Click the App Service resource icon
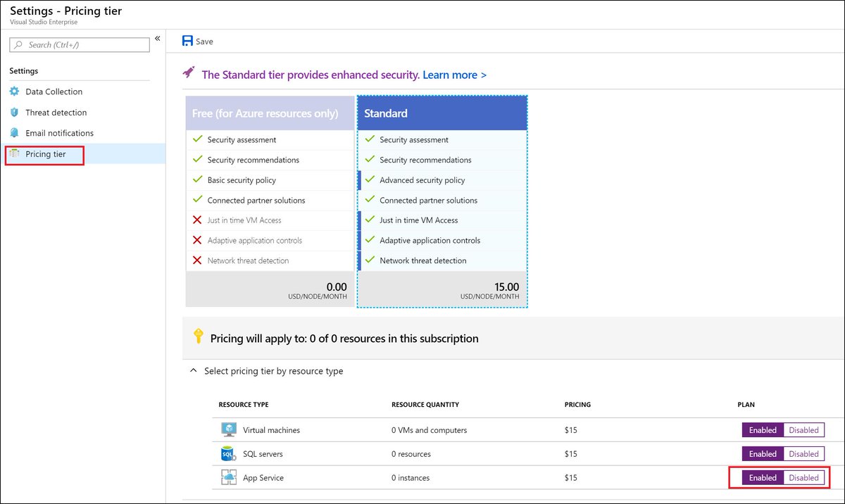Screen dimensions: 845x504 pyautogui.click(x=227, y=477)
